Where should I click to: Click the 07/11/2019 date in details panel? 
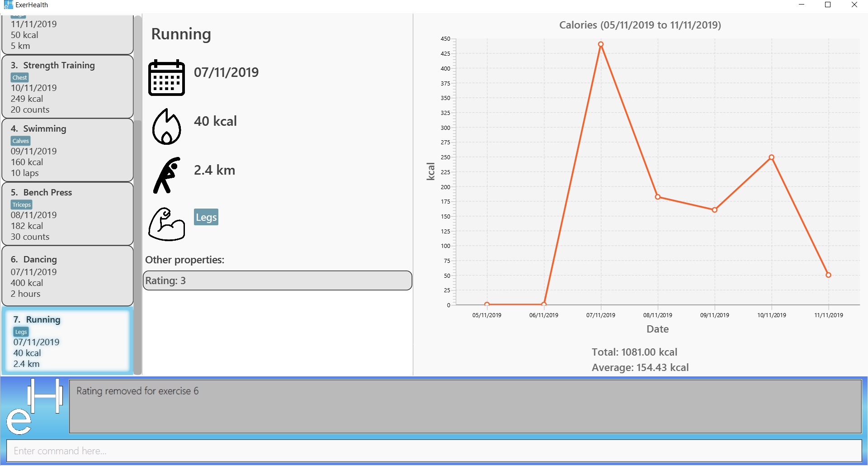click(x=226, y=72)
